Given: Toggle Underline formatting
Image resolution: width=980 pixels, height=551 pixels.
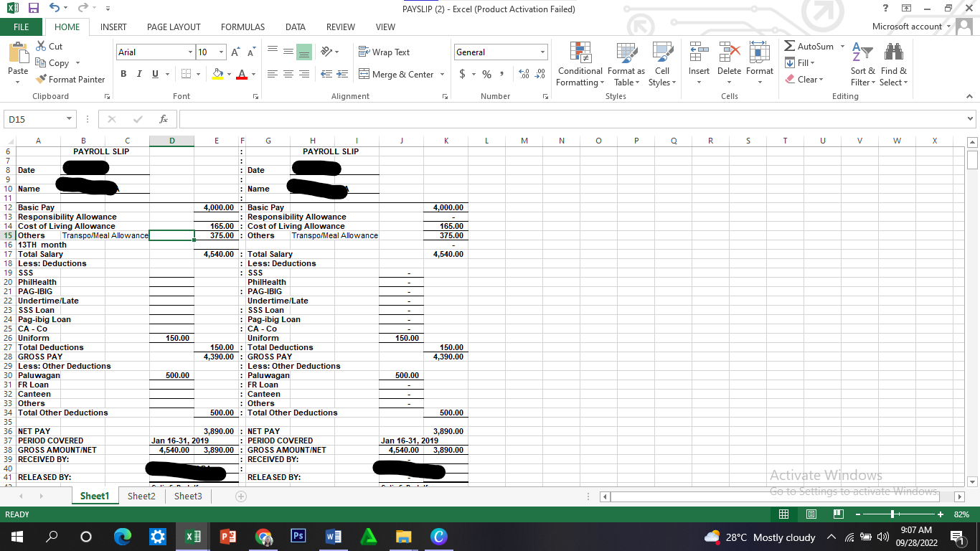Looking at the screenshot, I should 154,75.
